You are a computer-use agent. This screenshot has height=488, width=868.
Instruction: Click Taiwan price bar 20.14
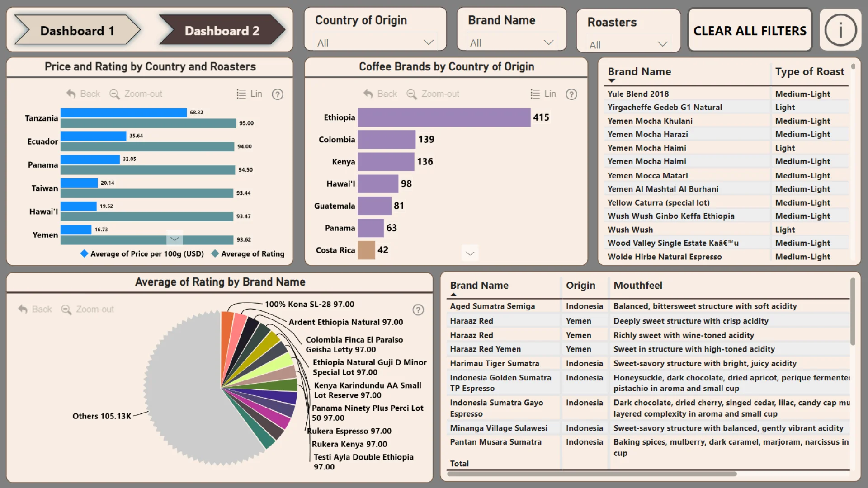[79, 183]
